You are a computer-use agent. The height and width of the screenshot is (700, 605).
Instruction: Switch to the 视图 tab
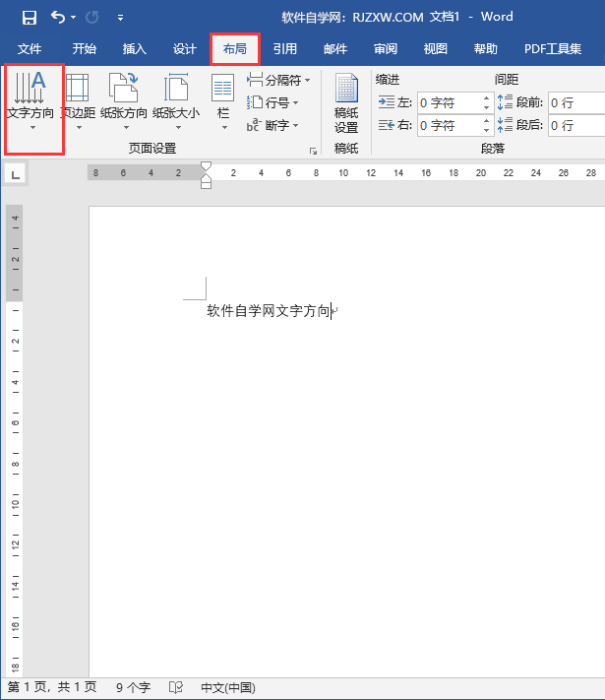point(436,48)
